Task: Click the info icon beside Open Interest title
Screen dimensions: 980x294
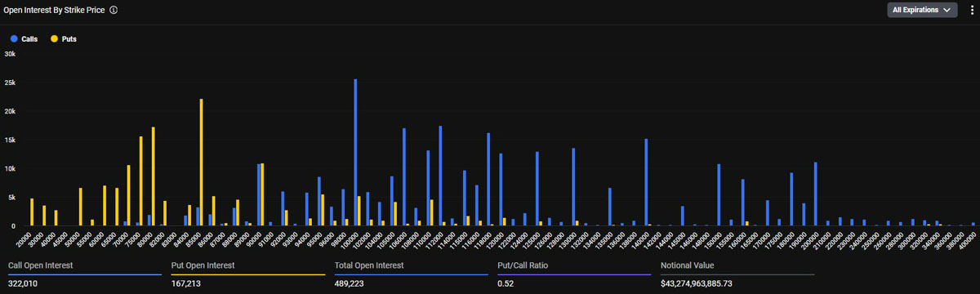Action: 114,11
